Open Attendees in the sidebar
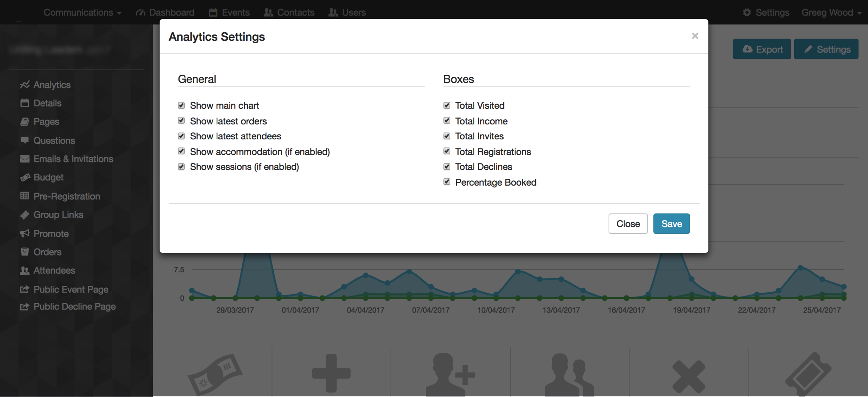 48,270
